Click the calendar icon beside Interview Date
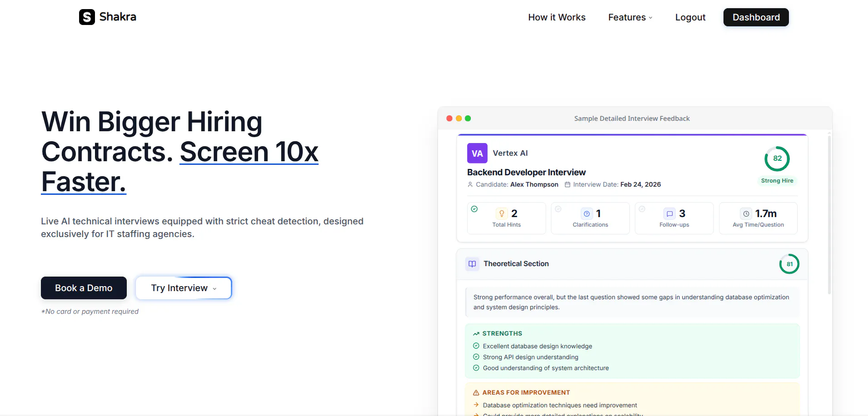Screen dimensions: 868x416 pos(568,184)
